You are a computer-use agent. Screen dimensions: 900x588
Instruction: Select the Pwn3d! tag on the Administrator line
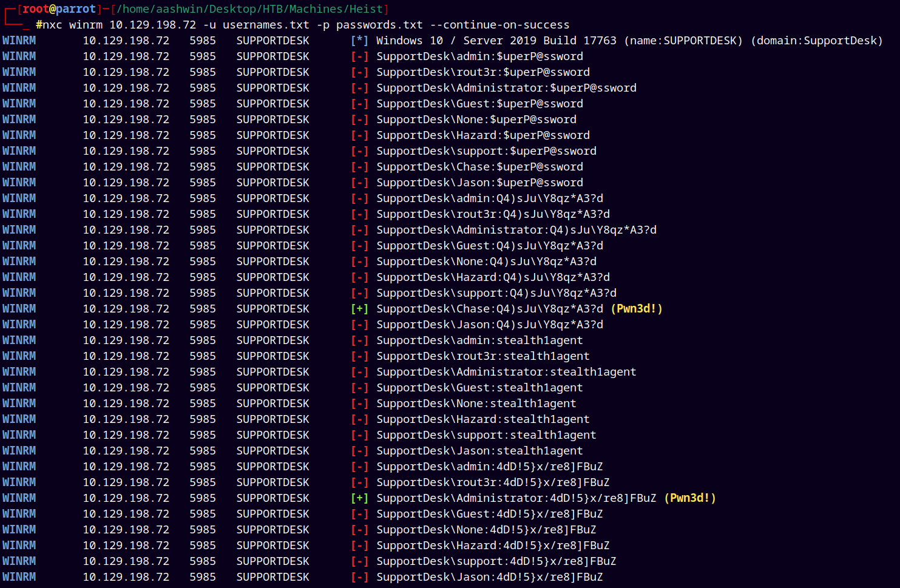(x=689, y=498)
